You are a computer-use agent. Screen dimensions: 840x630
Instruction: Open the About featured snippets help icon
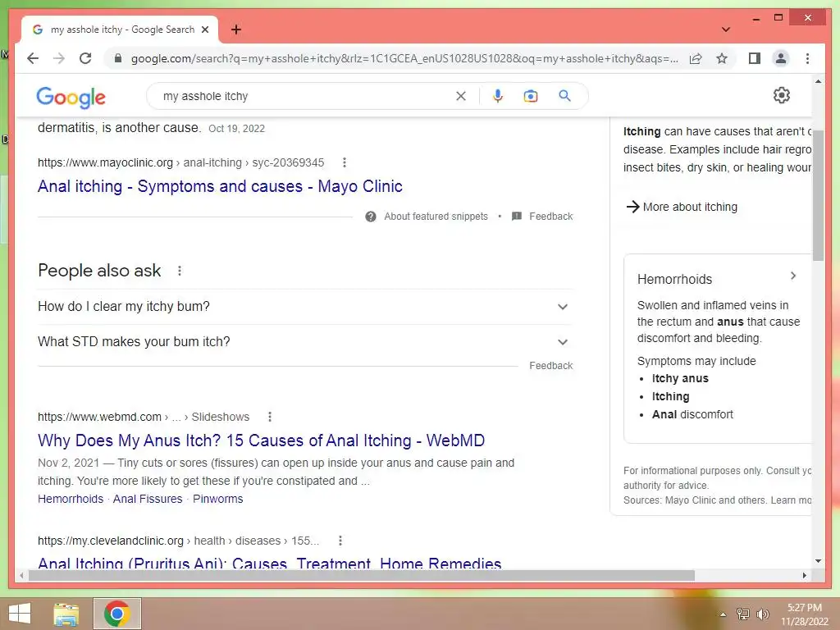tap(370, 217)
